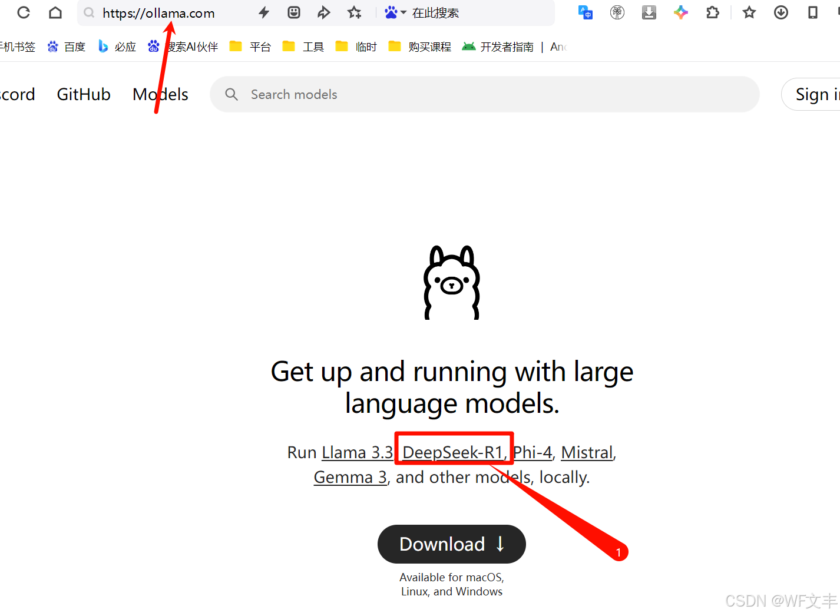Click the Download button
The image size is (840, 616).
452,544
